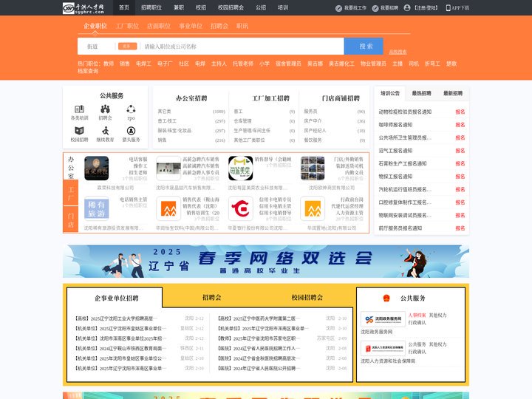Click 报名 for 咖啡师报名通知
The image size is (532, 399).
pos(460,125)
